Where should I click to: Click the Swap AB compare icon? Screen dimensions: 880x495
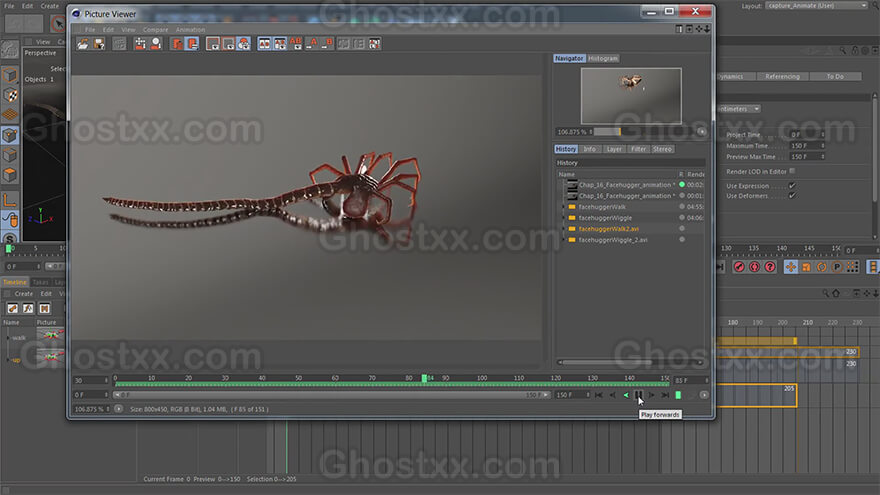tap(279, 44)
